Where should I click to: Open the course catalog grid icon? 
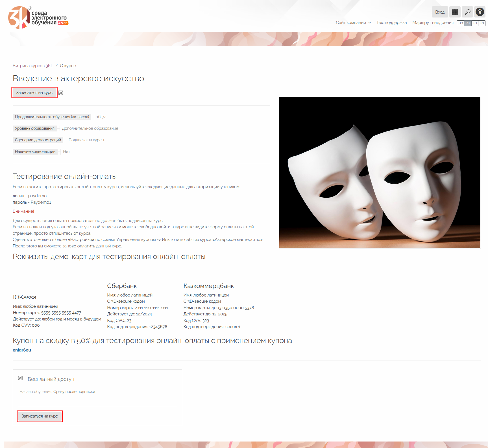click(455, 12)
